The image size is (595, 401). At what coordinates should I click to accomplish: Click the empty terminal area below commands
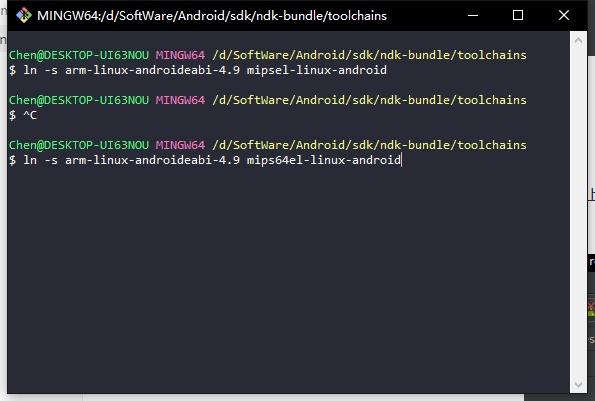[x=288, y=277]
